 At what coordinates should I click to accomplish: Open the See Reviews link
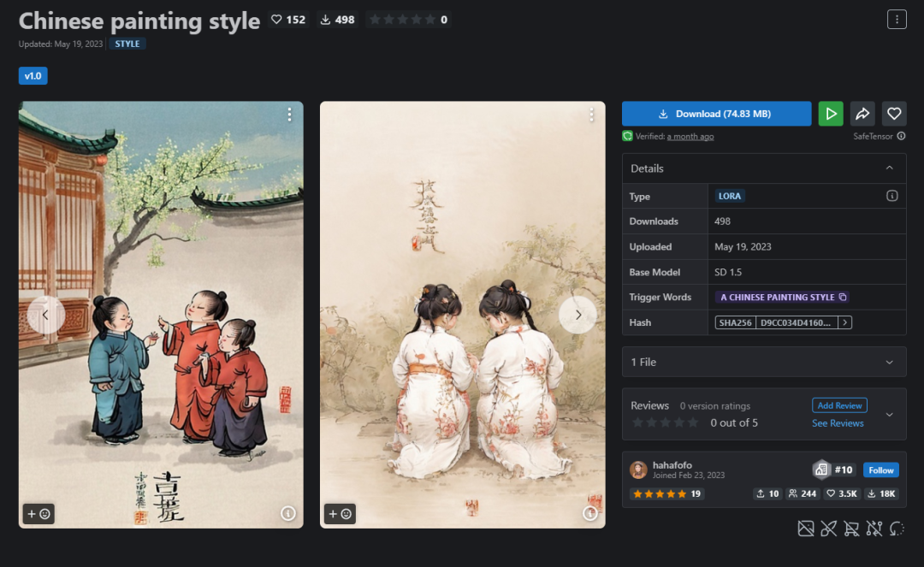838,423
